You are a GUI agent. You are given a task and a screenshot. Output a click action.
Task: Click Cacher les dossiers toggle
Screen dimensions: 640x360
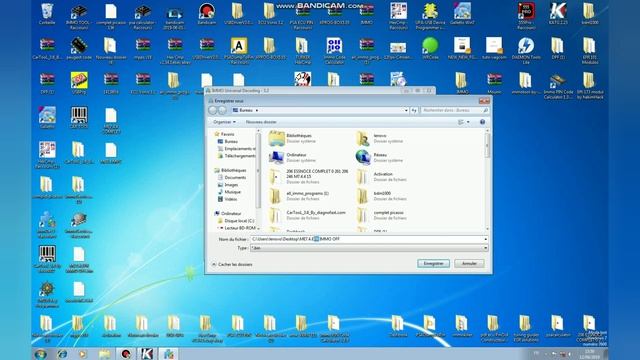click(x=231, y=264)
